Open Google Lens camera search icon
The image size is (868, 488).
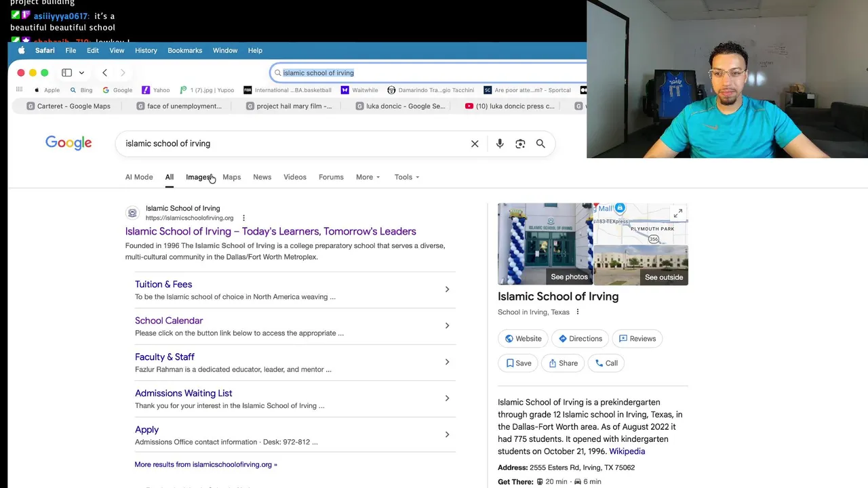(520, 144)
